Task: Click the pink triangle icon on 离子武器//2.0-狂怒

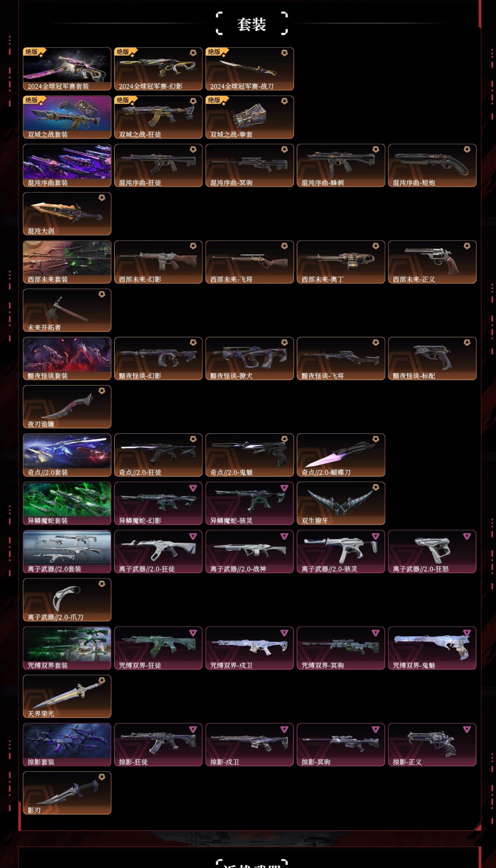Action: pos(467,536)
